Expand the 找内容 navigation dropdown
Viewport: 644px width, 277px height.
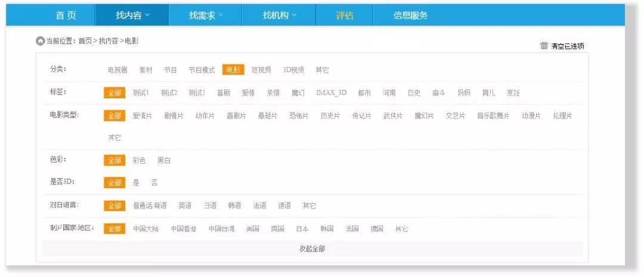[x=132, y=15]
